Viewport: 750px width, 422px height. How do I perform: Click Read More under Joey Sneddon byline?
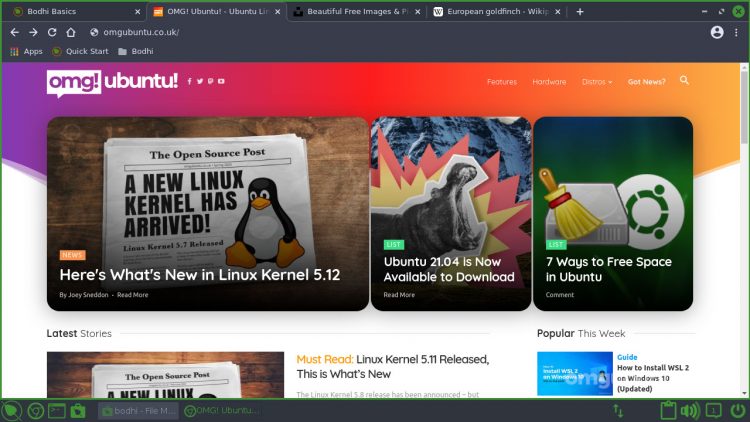(x=132, y=295)
